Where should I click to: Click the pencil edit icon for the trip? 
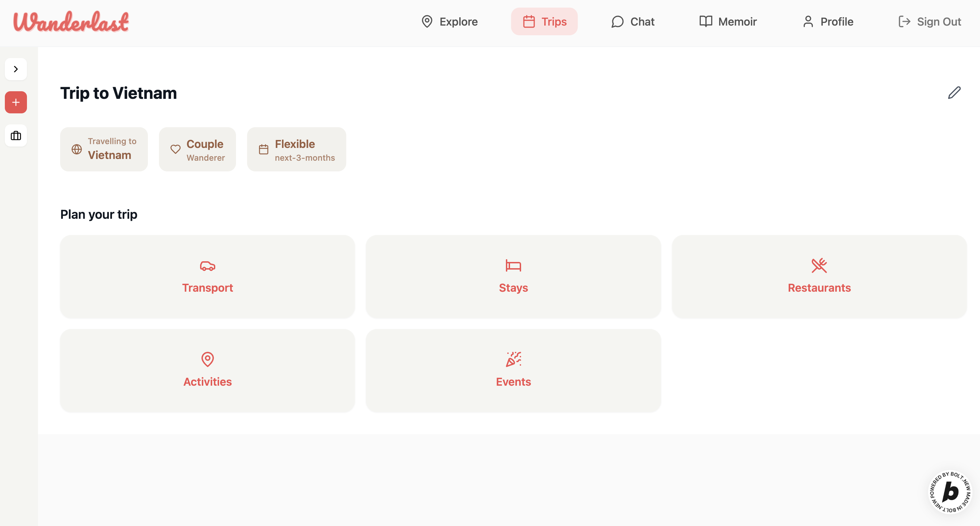point(954,93)
